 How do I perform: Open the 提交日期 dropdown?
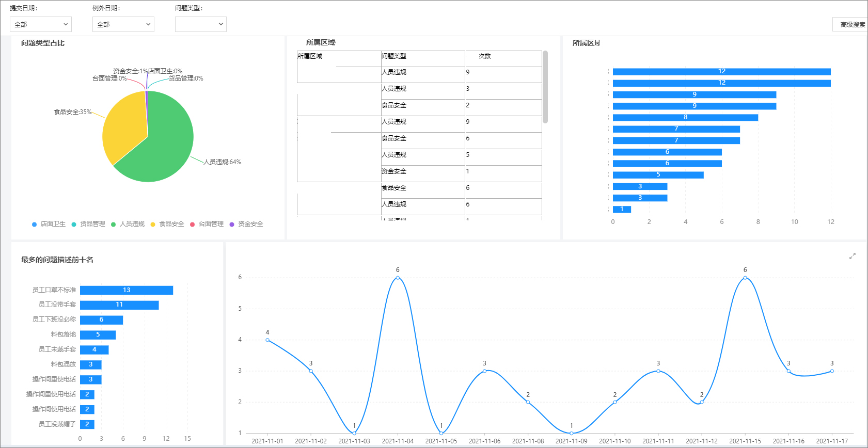point(41,24)
